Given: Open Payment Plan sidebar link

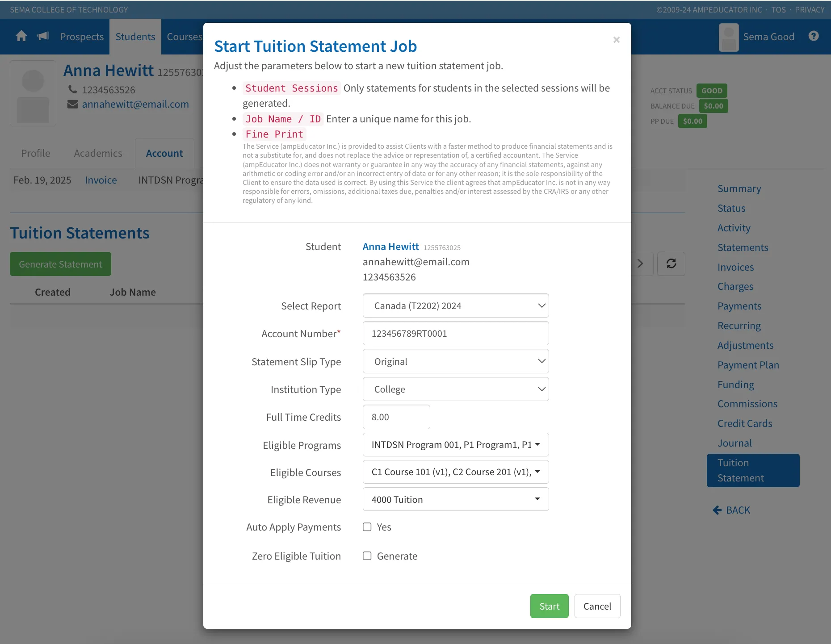Looking at the screenshot, I should point(748,365).
